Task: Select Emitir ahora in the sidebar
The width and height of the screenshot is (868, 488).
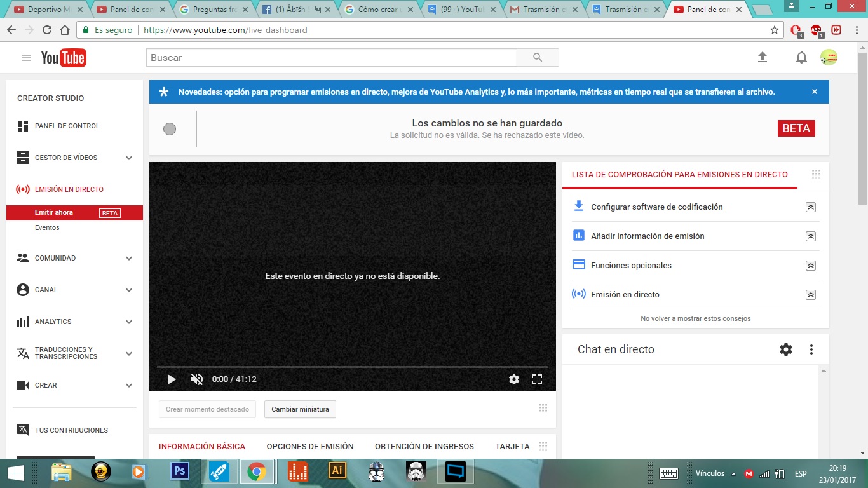Action: point(75,213)
